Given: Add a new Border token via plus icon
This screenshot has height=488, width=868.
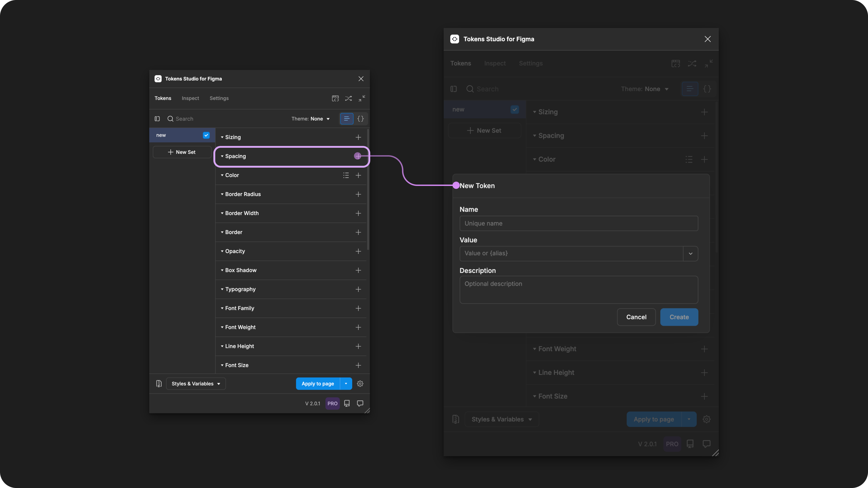Looking at the screenshot, I should click(358, 232).
